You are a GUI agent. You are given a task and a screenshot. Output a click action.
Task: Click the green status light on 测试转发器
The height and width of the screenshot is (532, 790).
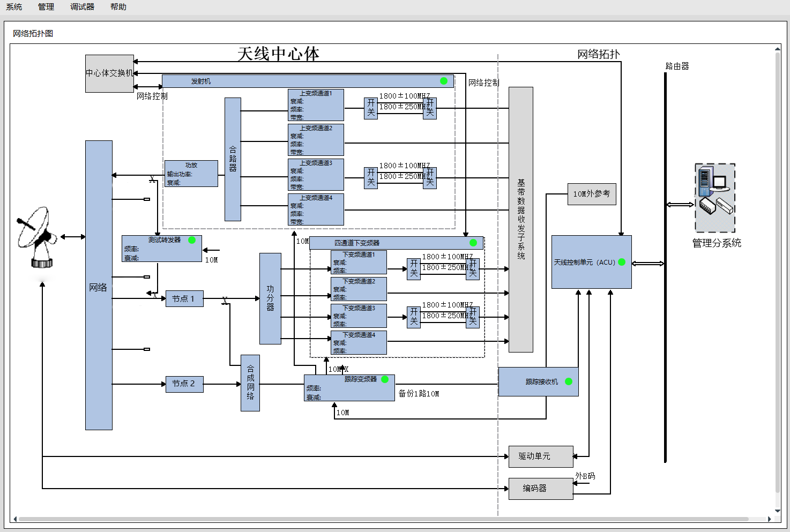coord(192,240)
